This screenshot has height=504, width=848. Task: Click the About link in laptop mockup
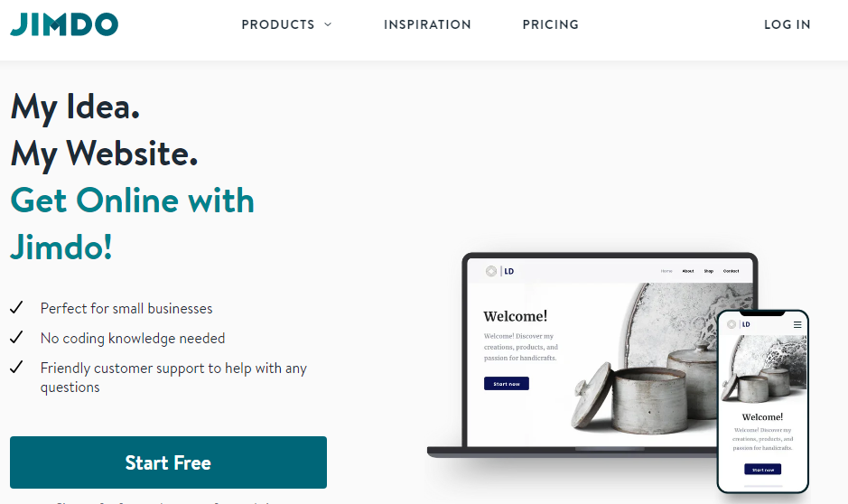tap(688, 271)
